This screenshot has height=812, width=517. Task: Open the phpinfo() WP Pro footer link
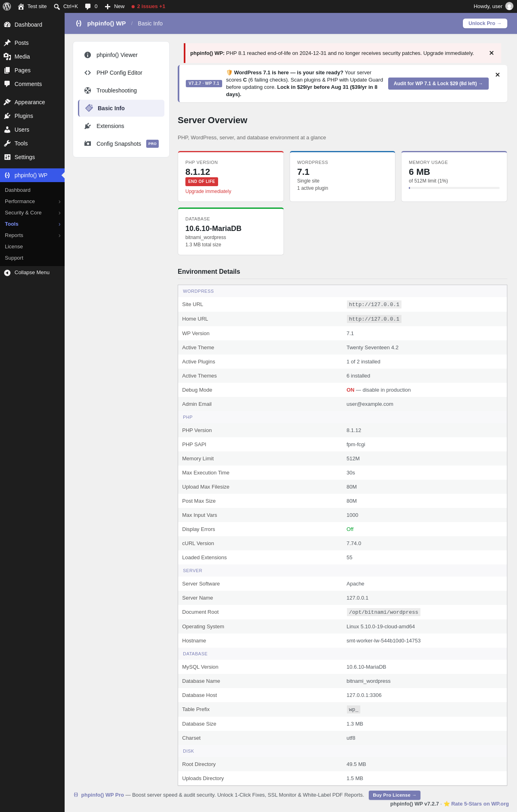pos(103,795)
